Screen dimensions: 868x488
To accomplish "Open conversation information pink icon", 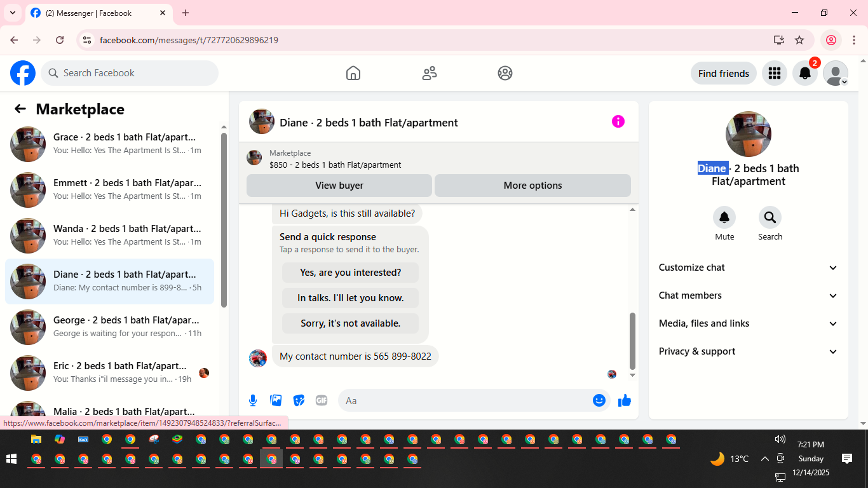I will tap(618, 121).
